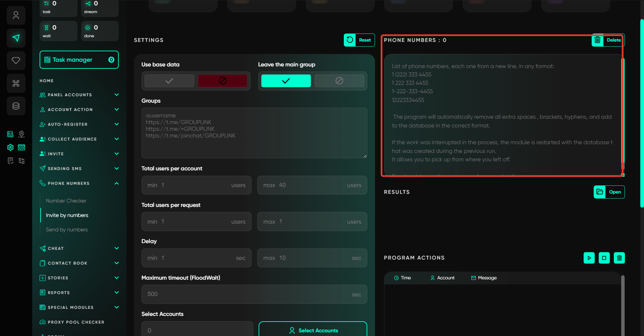The width and height of the screenshot is (644, 336).
Task: Go to Send by numbers page
Action: coord(67,230)
